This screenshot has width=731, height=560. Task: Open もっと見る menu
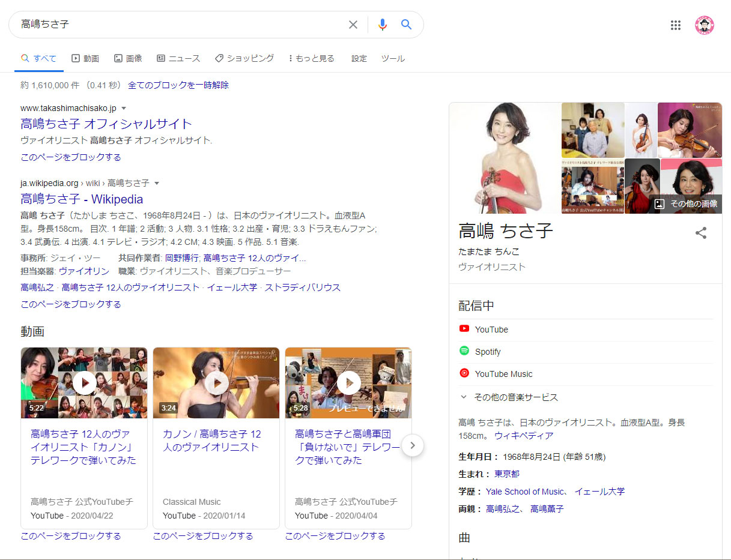(x=311, y=58)
